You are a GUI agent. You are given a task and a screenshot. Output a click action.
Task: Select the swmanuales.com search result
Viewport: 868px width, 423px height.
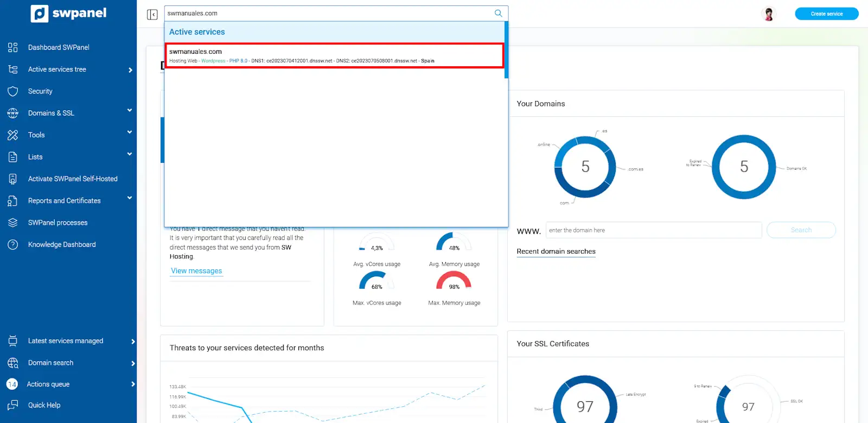[x=334, y=55]
